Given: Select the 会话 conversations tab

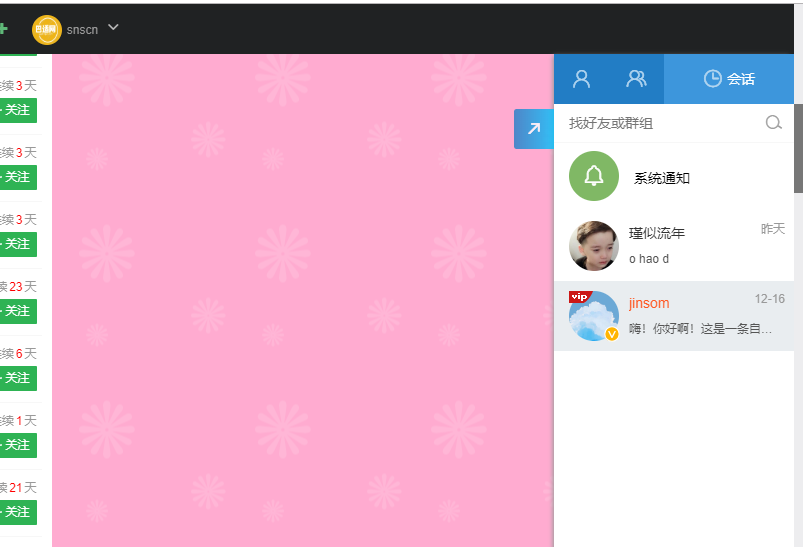Looking at the screenshot, I should click(728, 79).
